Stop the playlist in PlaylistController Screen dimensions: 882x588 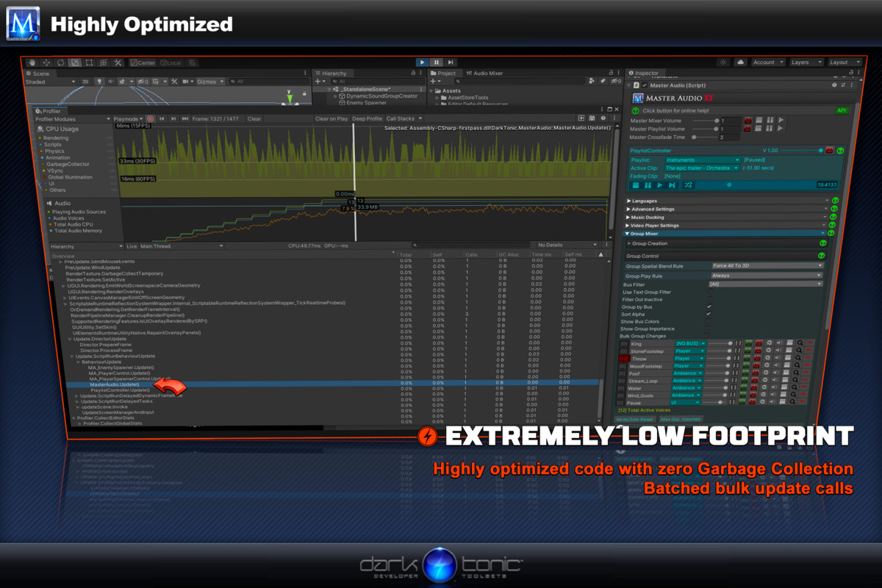[636, 184]
